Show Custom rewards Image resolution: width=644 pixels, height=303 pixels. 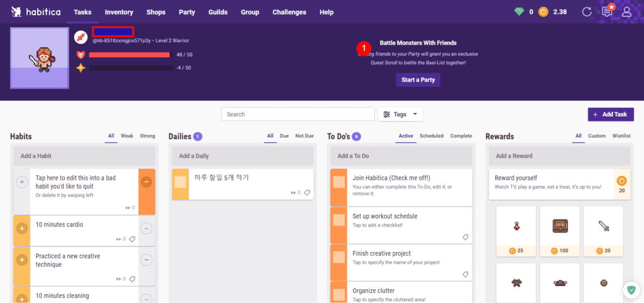597,136
